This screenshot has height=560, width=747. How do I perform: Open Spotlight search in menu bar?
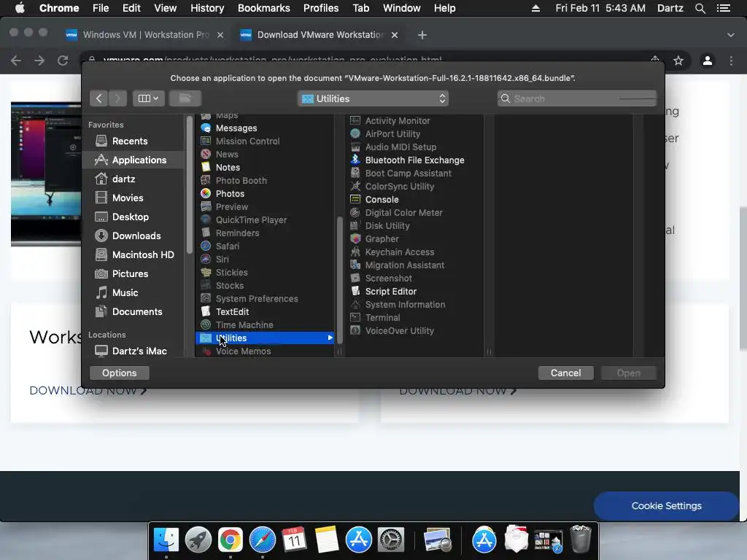click(x=700, y=8)
